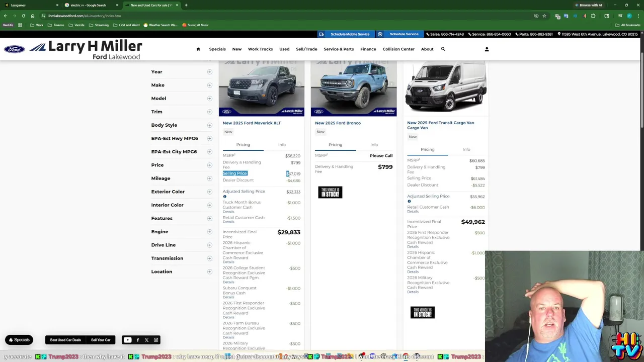The image size is (644, 362).
Task: Open the browser profile avatar
Action: point(629,16)
